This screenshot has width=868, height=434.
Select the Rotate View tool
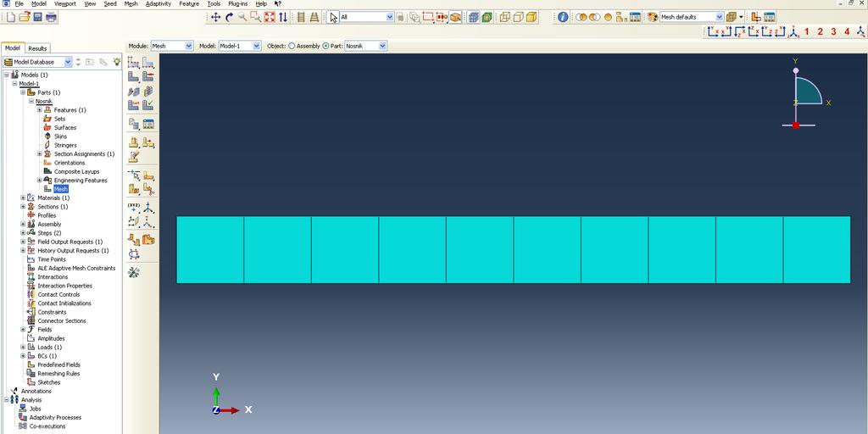229,17
